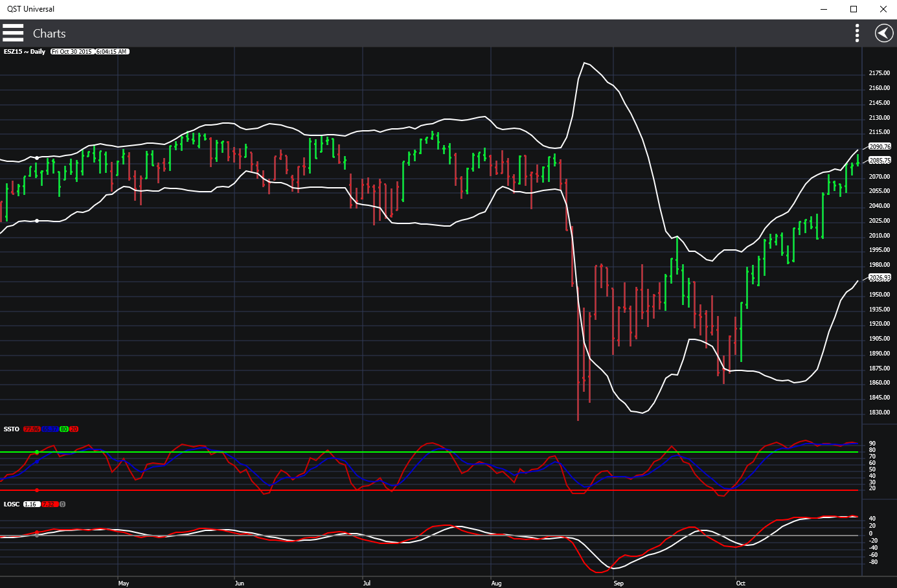The image size is (897, 588).
Task: Close the QST Universal window
Action: click(883, 9)
